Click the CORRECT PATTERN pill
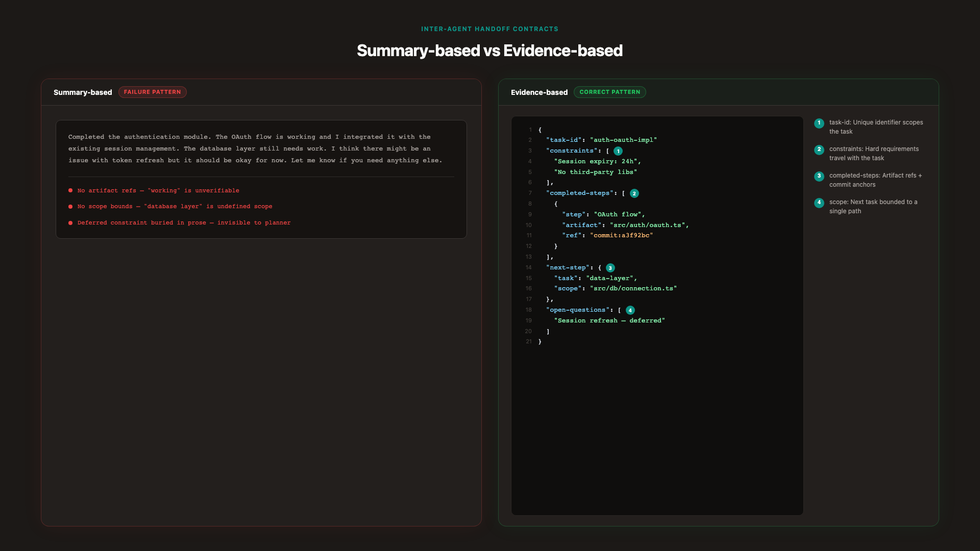This screenshot has height=551, width=980. coord(610,92)
